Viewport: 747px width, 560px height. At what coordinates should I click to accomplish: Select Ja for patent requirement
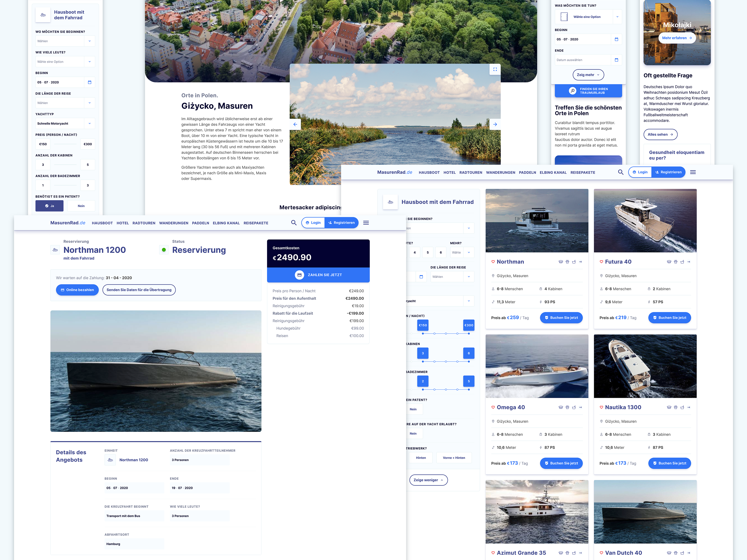tap(49, 206)
